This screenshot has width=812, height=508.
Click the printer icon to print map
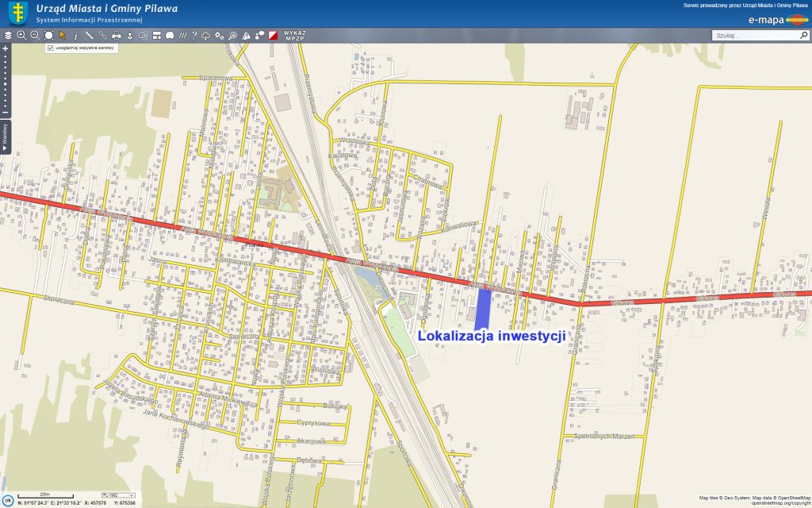pyautogui.click(x=117, y=36)
